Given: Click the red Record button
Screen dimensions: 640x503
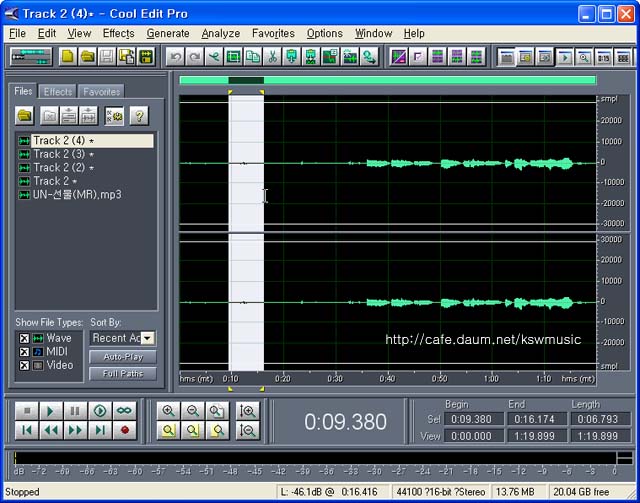Looking at the screenshot, I should point(124,430).
